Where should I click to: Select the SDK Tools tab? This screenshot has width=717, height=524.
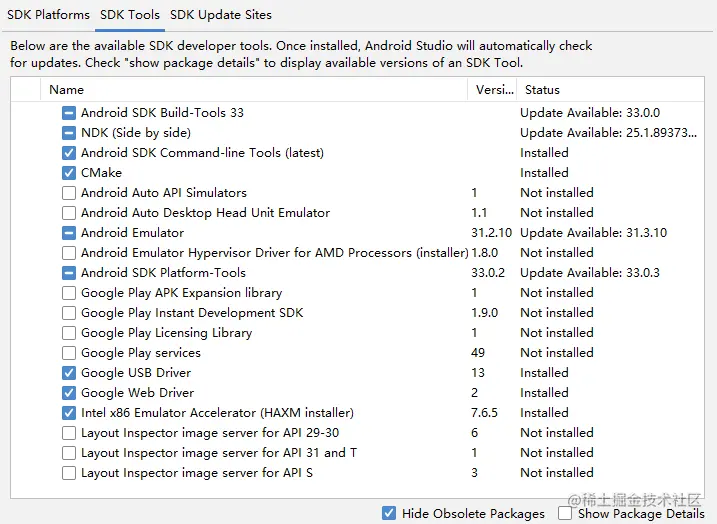pyautogui.click(x=130, y=15)
